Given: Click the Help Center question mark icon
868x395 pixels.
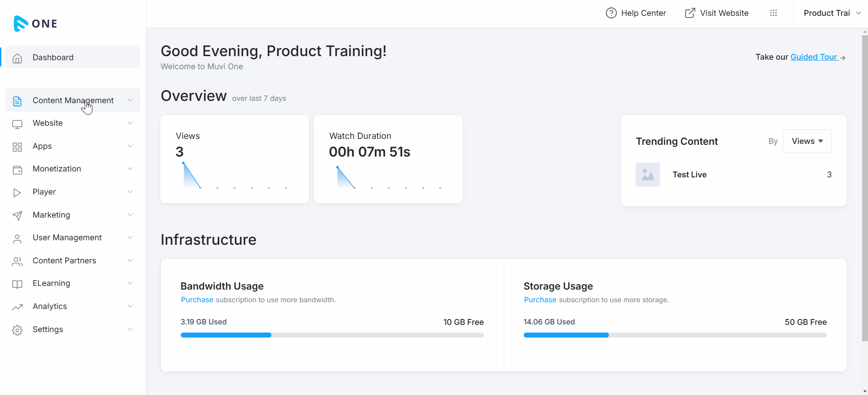Looking at the screenshot, I should tap(611, 13).
